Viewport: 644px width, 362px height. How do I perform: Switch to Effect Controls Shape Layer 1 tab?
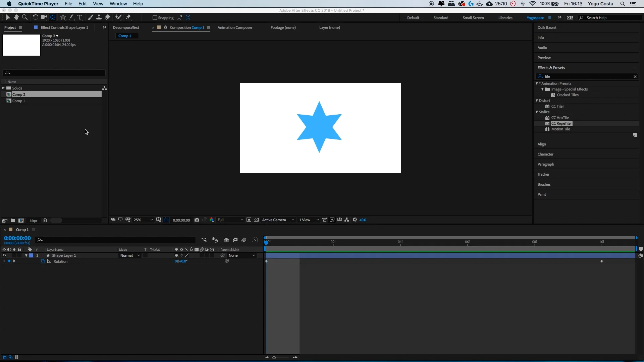pyautogui.click(x=64, y=27)
